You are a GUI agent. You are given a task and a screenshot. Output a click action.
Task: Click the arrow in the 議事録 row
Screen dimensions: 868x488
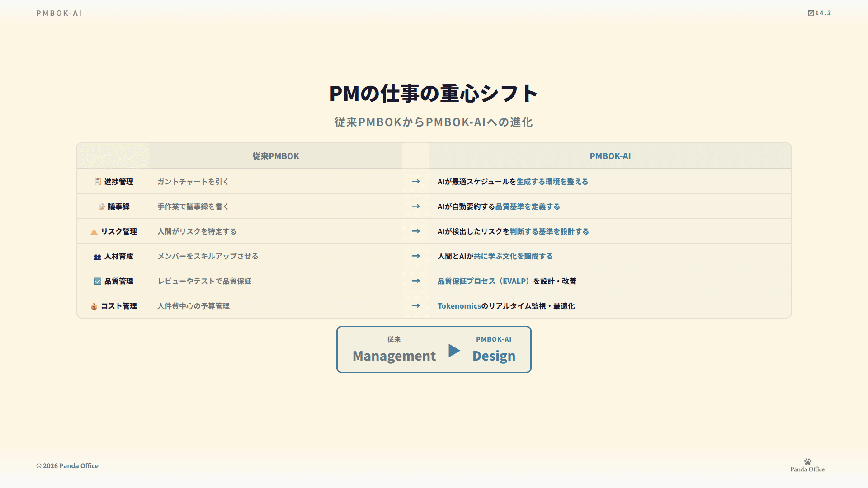click(416, 206)
